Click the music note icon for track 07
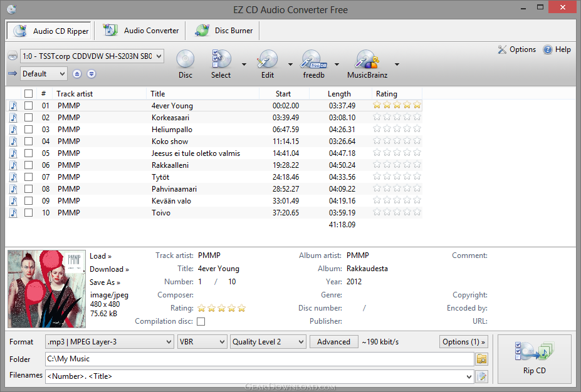 [13, 177]
